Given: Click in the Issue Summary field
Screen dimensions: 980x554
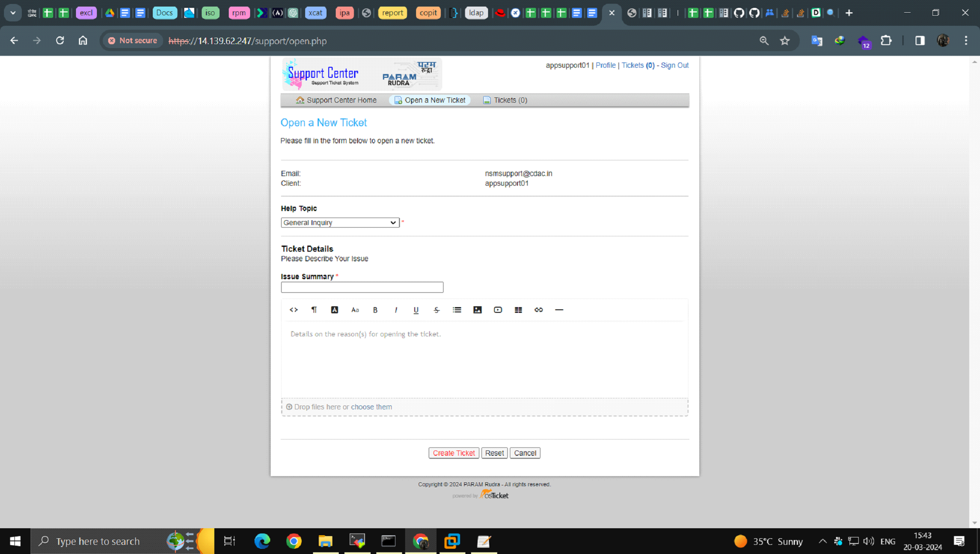Looking at the screenshot, I should [362, 287].
